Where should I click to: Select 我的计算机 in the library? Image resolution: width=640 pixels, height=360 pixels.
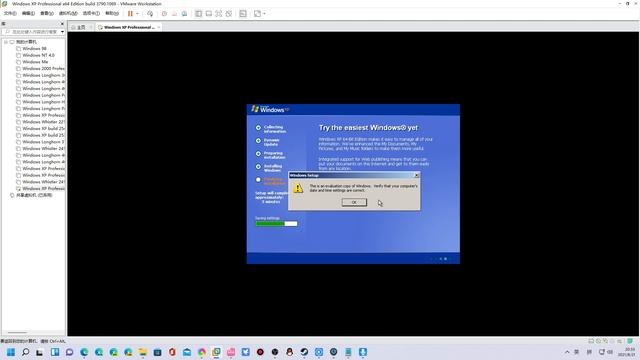(x=26, y=42)
